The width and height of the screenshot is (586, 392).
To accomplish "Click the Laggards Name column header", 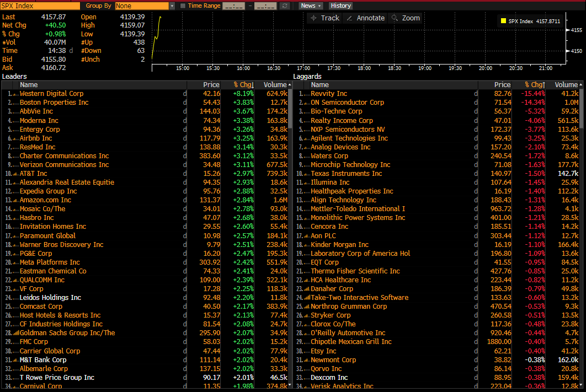I will point(320,85).
